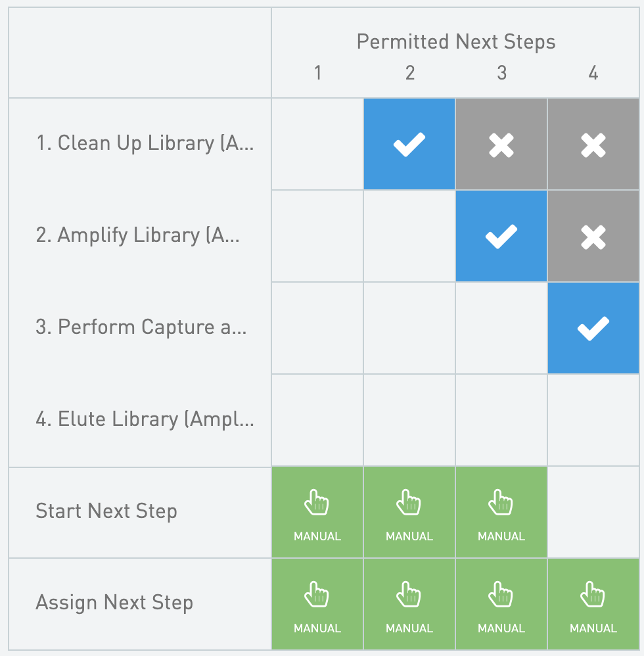The image size is (644, 656).
Task: Click Assign Next Step manual icon column 2
Action: pyautogui.click(x=409, y=604)
